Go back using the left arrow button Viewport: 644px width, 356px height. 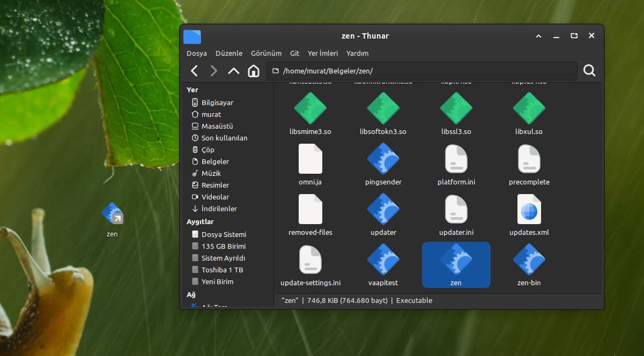[195, 71]
